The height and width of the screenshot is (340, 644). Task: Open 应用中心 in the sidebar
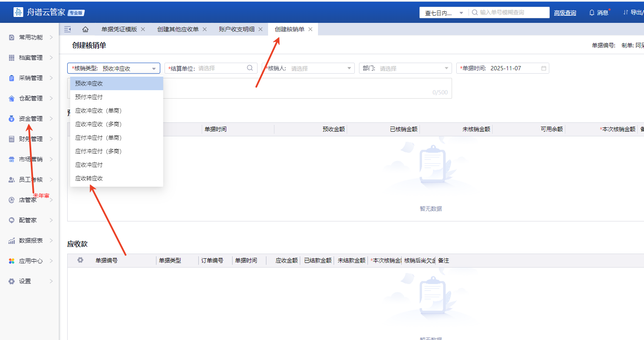click(x=30, y=261)
